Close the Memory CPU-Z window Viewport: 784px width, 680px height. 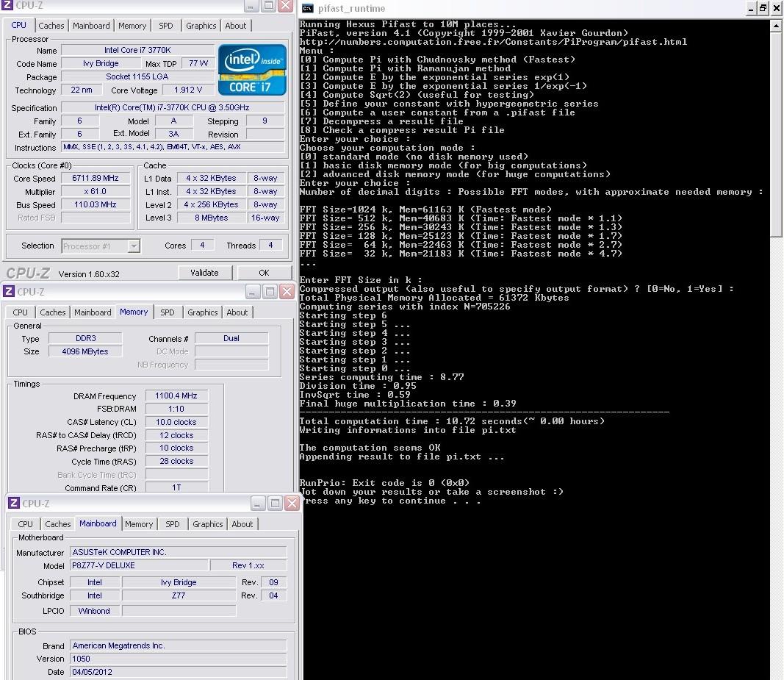click(287, 292)
